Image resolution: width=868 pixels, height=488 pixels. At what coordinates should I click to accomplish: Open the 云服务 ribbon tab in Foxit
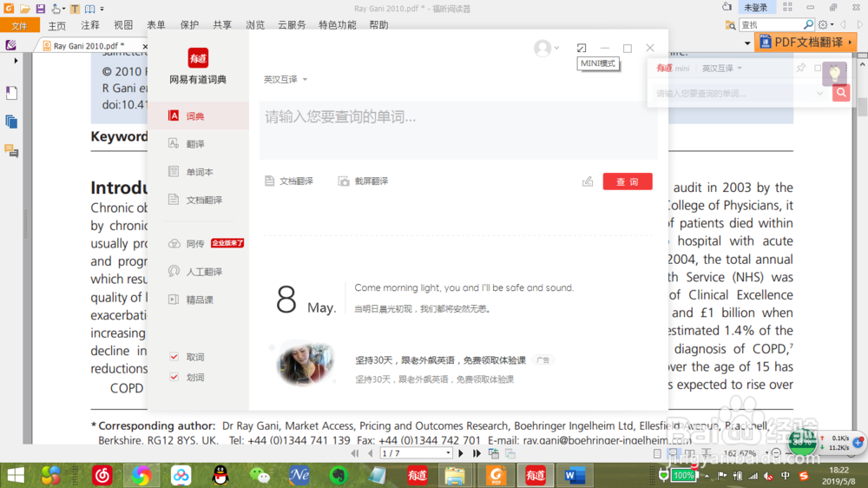(292, 25)
